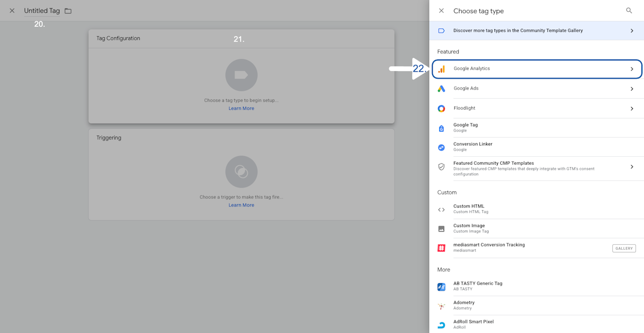
Task: Expand Google Ads chevron arrow
Action: tap(632, 89)
